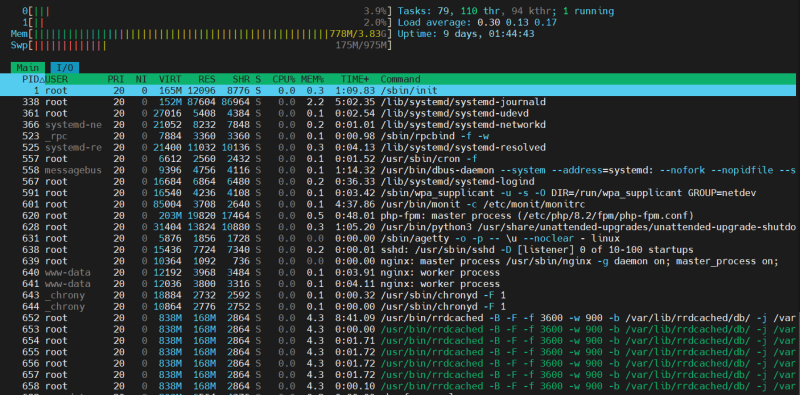Select the Main tab

28,68
